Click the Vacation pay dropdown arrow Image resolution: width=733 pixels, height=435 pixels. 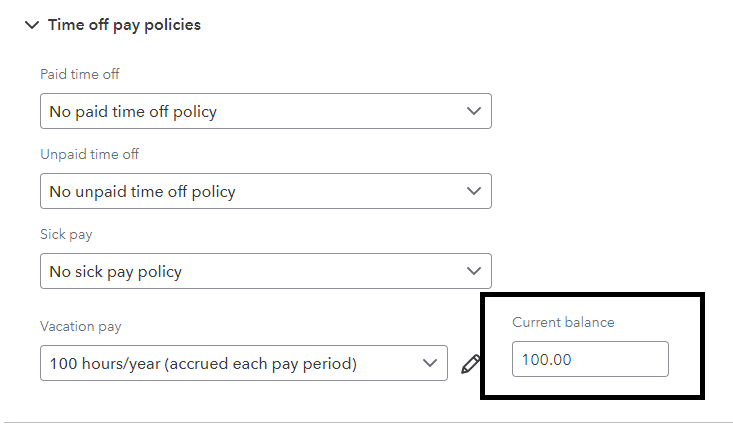click(430, 363)
